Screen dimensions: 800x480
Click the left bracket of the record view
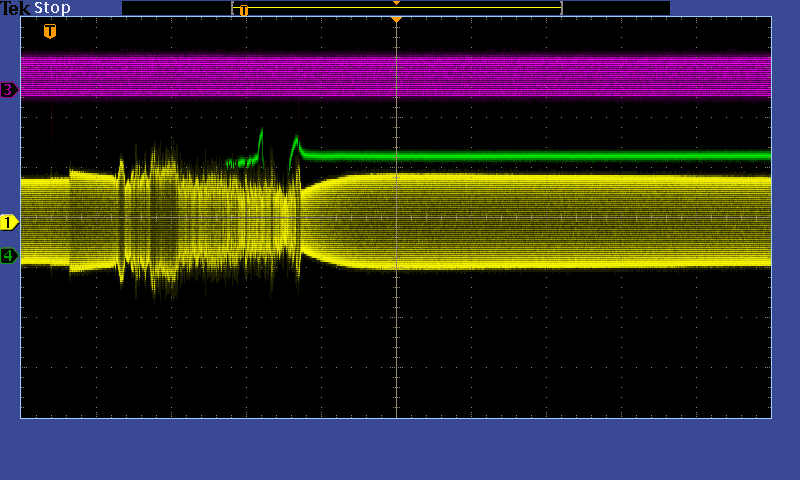pos(233,8)
